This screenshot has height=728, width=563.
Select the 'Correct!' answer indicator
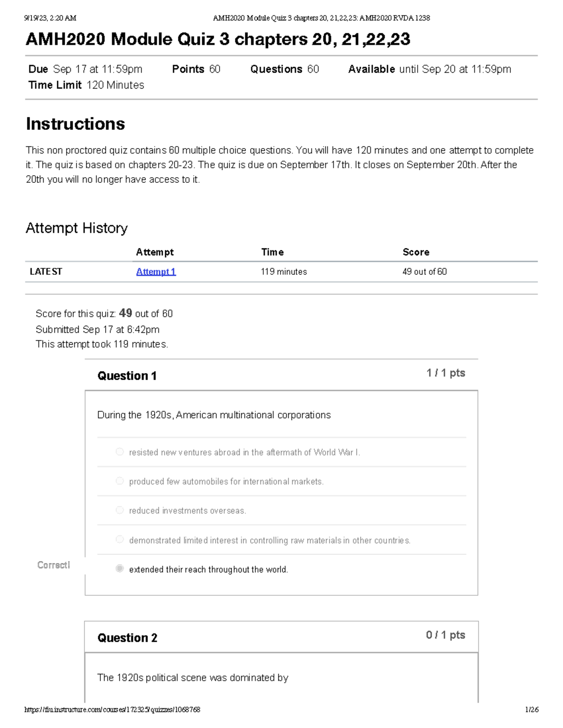point(53,565)
